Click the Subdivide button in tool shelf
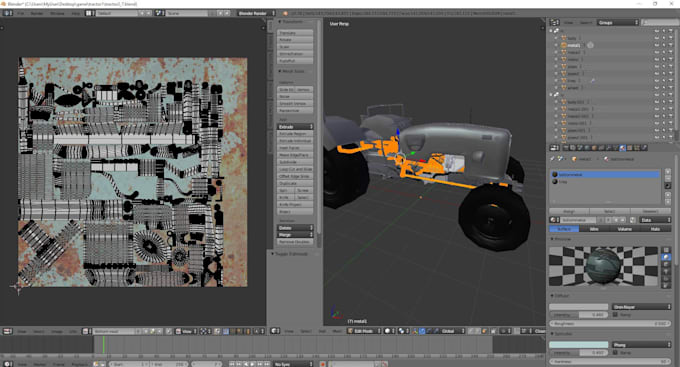 (295, 162)
